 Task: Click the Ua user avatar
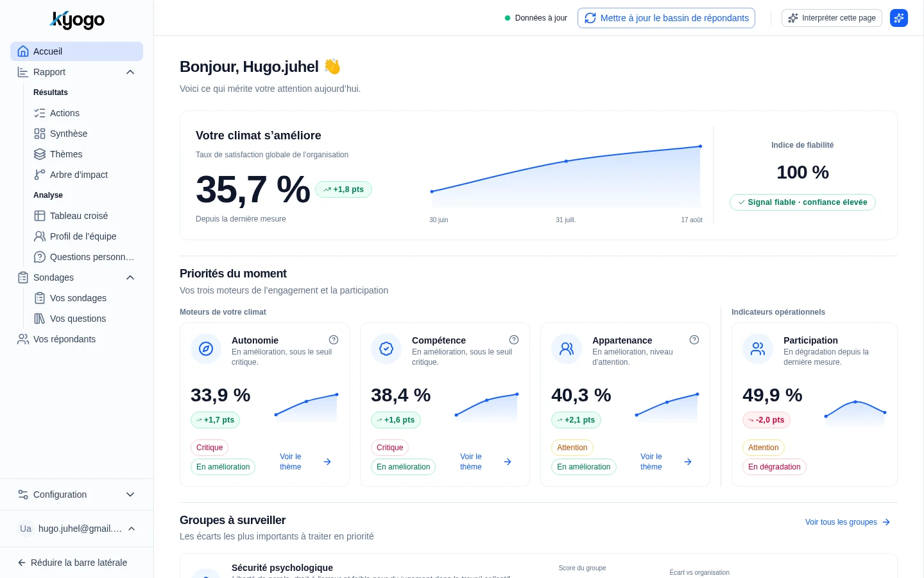26,529
